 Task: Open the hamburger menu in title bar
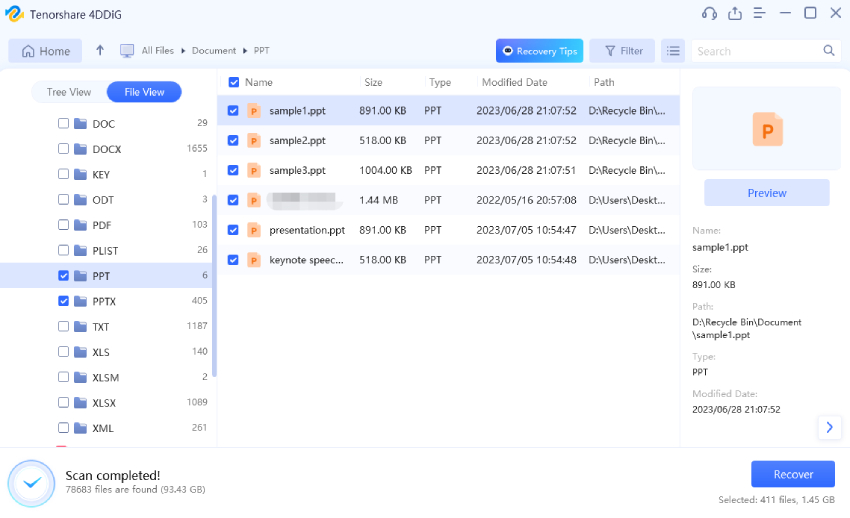[x=760, y=13]
